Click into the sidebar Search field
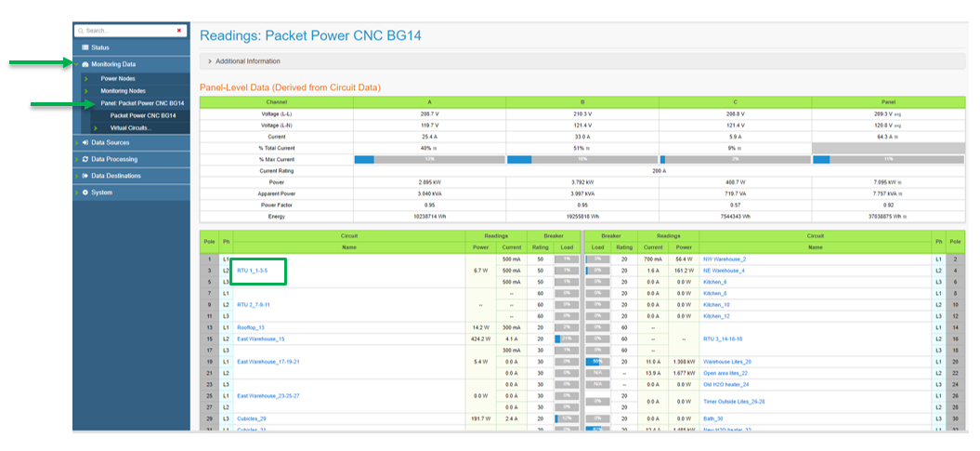 (125, 31)
